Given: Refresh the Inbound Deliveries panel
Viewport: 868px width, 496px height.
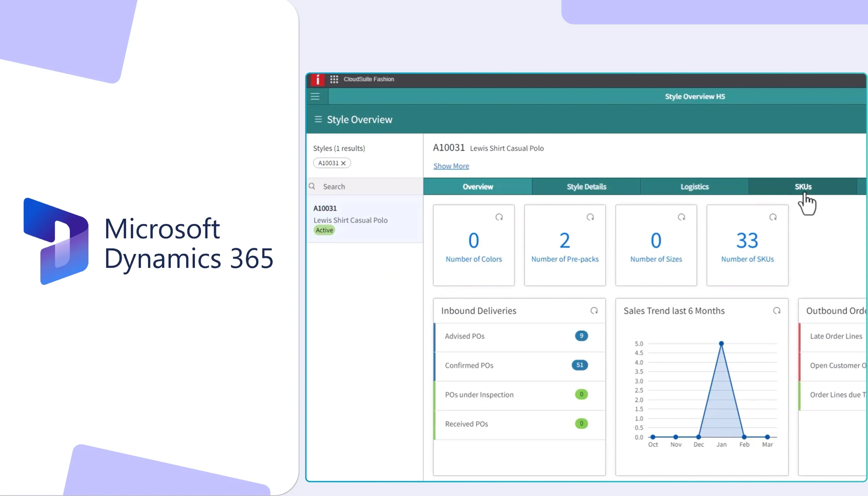Looking at the screenshot, I should point(594,310).
